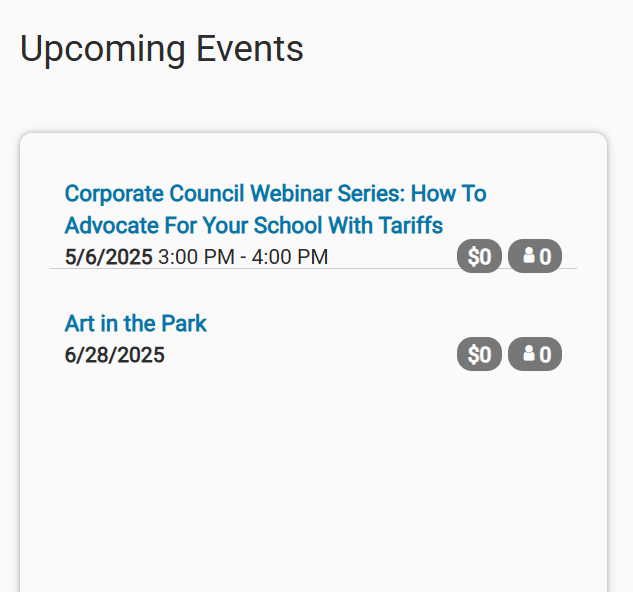Select the $0 price badge for Art in the Park
The width and height of the screenshot is (633, 592).
[x=479, y=354]
